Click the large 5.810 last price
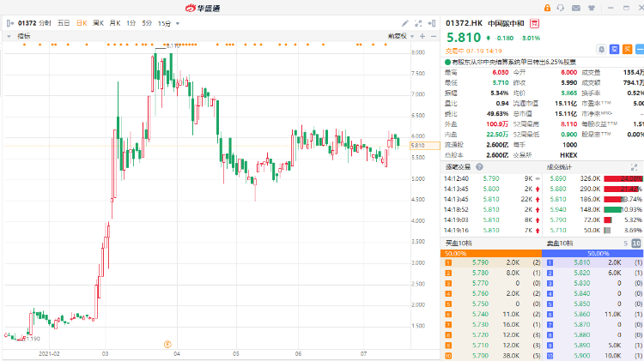Viewport: 644px width, 361px height. pyautogui.click(x=464, y=38)
